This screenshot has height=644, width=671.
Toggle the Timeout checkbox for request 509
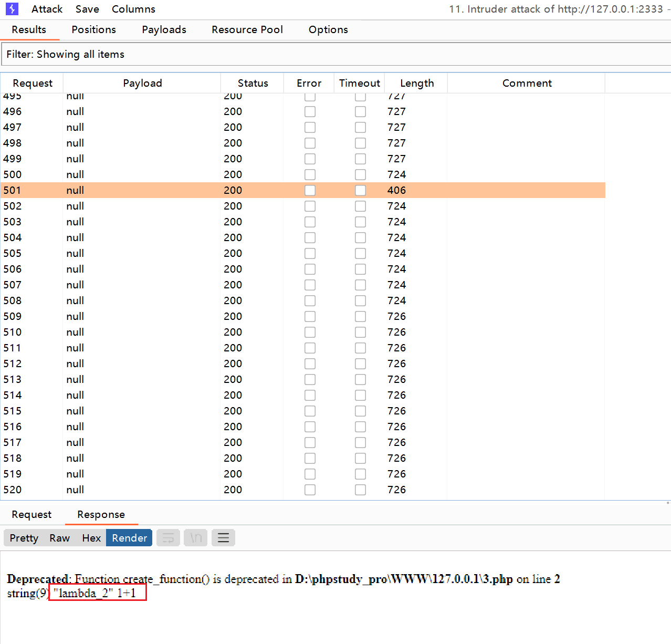(x=360, y=316)
